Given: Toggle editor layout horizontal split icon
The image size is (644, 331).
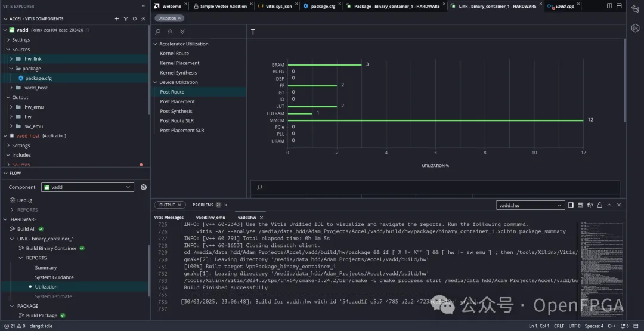Looking at the screenshot, I should 619,6.
